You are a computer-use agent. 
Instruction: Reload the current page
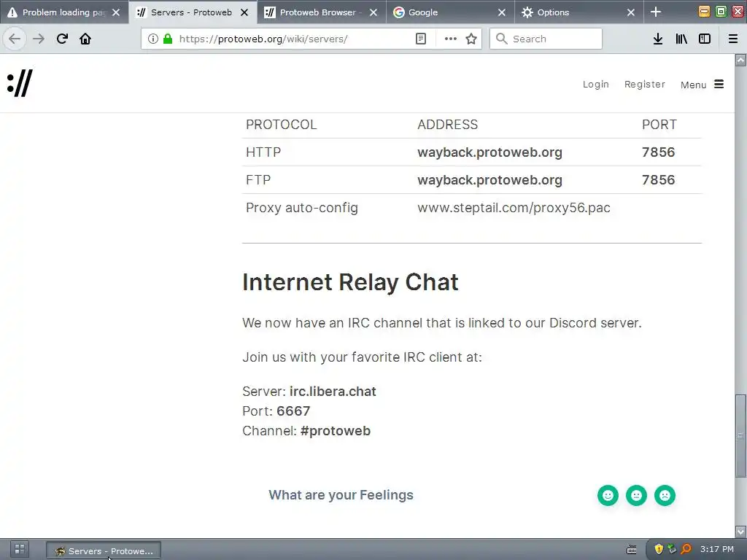click(x=62, y=39)
